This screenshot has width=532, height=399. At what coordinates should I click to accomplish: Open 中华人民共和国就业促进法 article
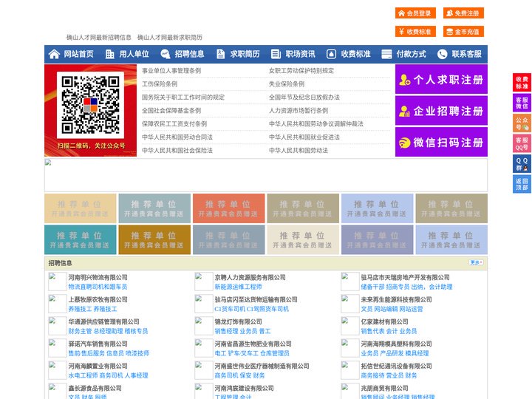pos(304,137)
